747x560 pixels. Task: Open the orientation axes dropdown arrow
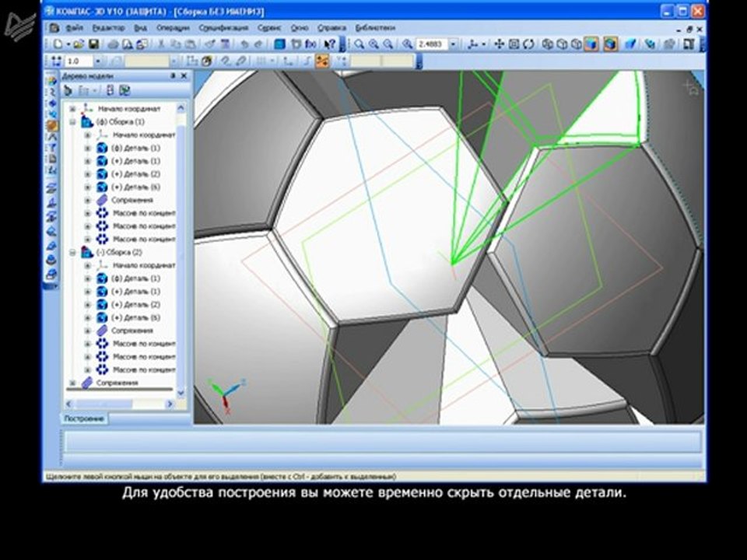[x=484, y=44]
